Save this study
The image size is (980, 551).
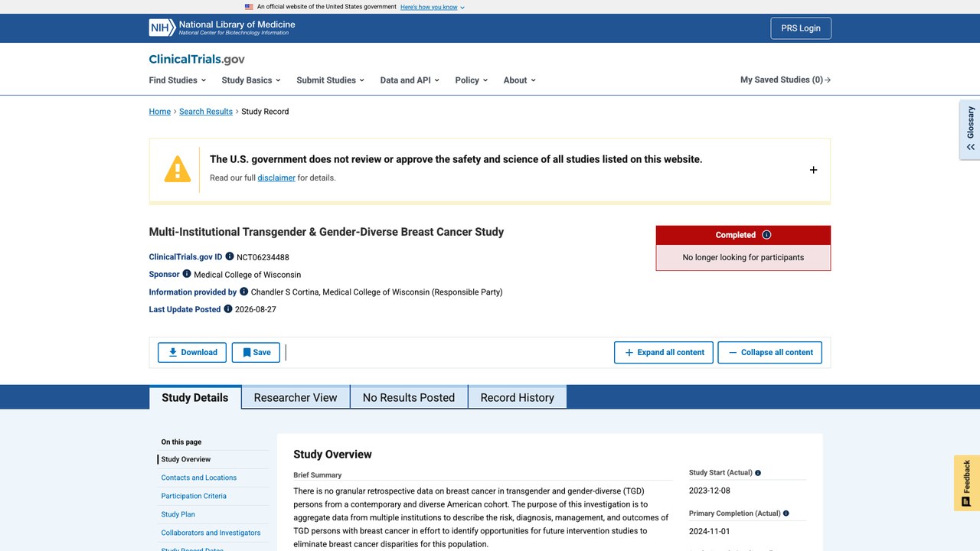[256, 352]
